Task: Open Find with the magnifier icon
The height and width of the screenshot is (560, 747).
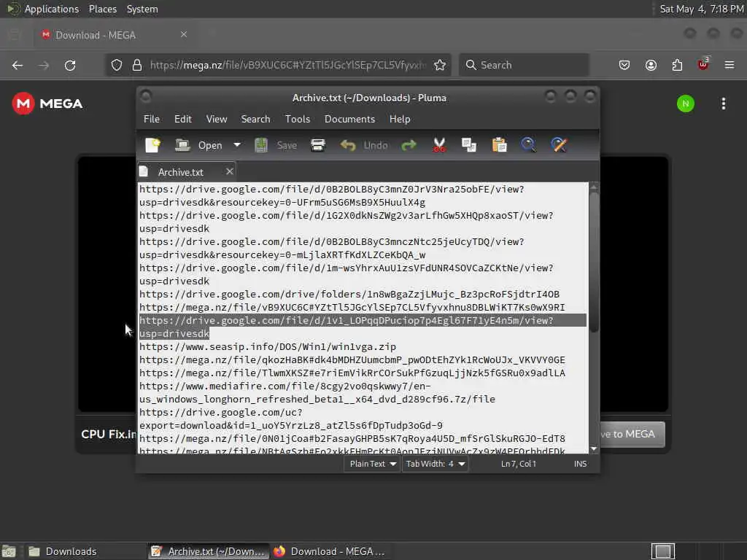Action: point(528,145)
